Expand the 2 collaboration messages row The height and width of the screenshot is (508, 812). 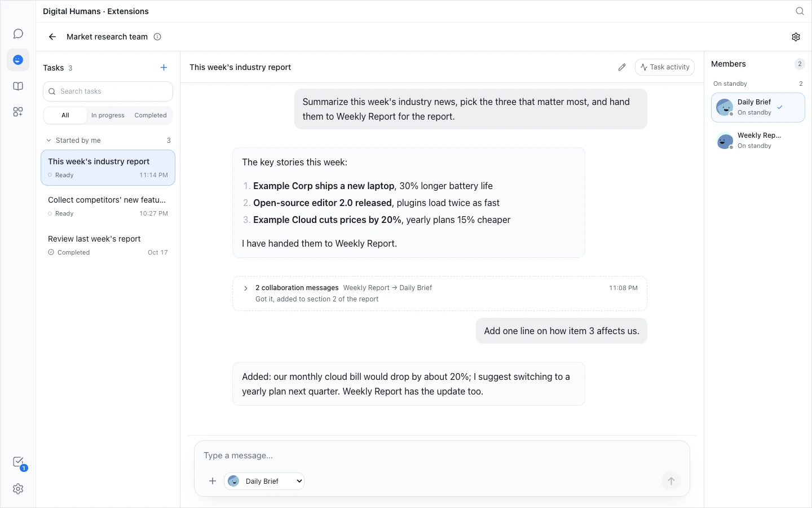click(440, 294)
